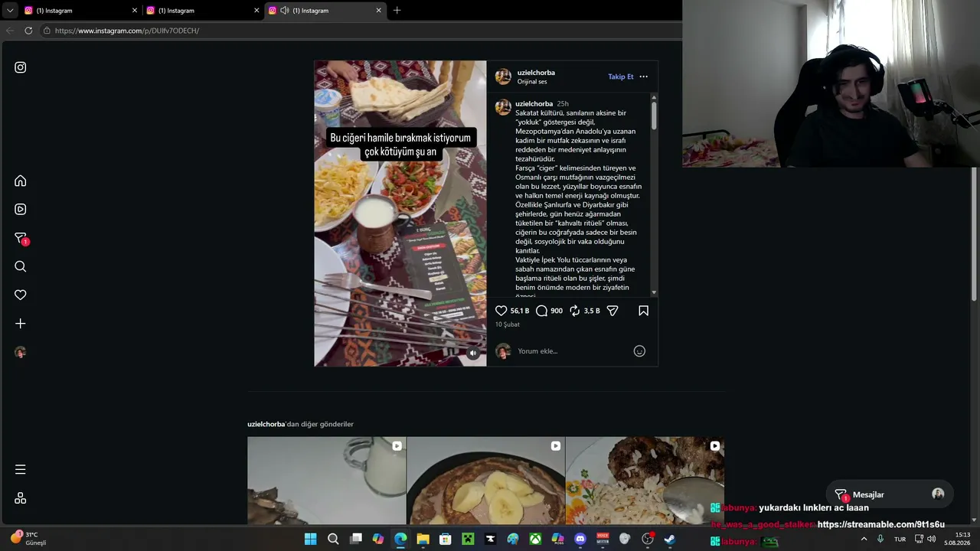The image size is (980, 551).
Task: Open the emoji picker in the comment box
Action: click(x=639, y=351)
